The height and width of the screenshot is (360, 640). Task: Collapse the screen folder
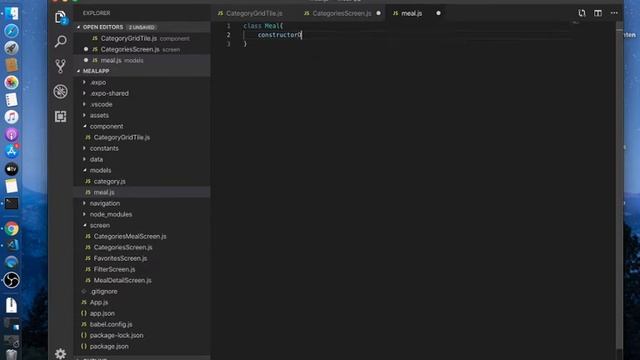[100, 225]
